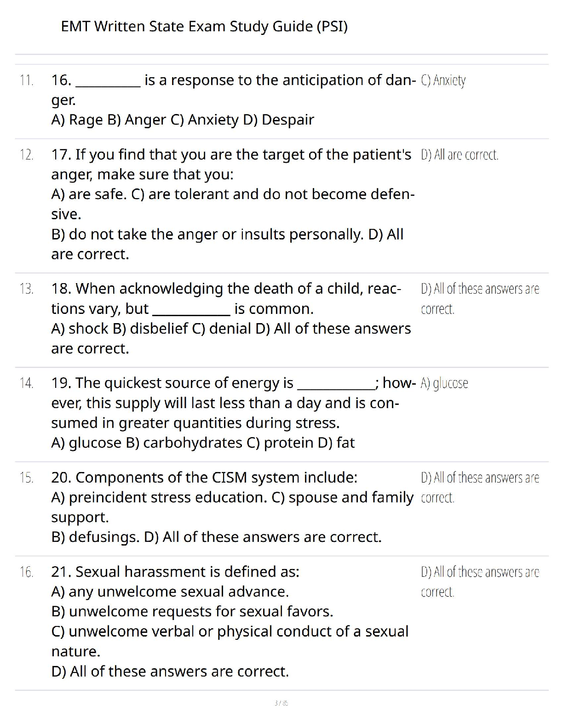The height and width of the screenshot is (728, 563).
Task: Select question 21 defining sexual harassment
Action: click(x=230, y=621)
